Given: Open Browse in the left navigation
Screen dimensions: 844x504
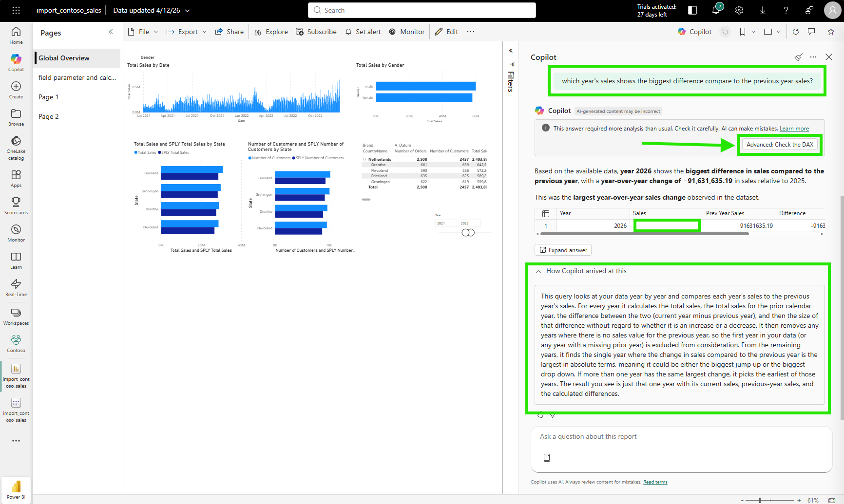Looking at the screenshot, I should [16, 117].
